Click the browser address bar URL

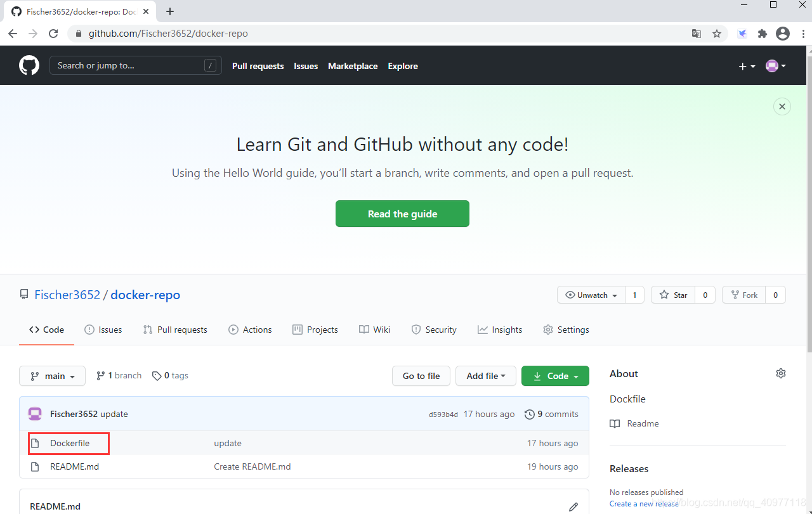click(x=168, y=34)
